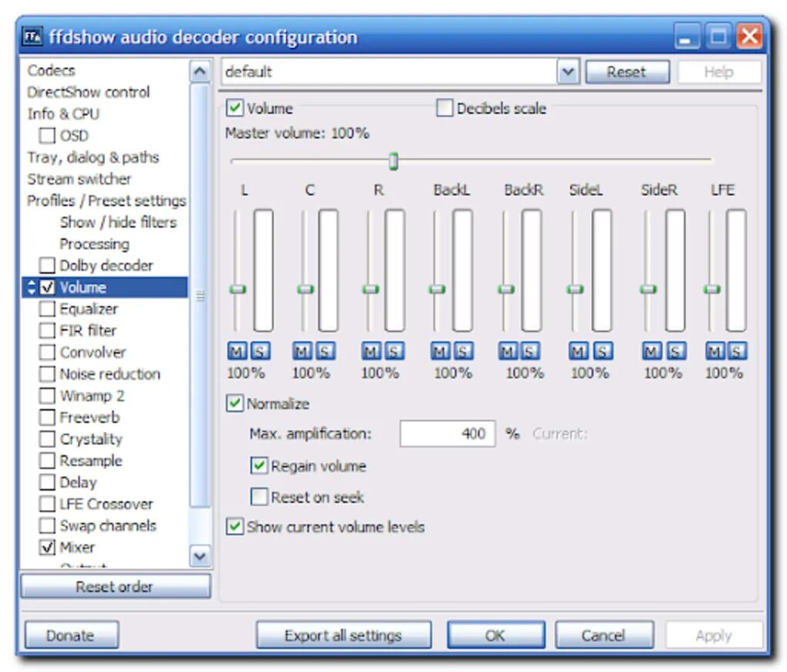Select the Crystality filter entry
The height and width of the screenshot is (672, 787).
point(91,439)
